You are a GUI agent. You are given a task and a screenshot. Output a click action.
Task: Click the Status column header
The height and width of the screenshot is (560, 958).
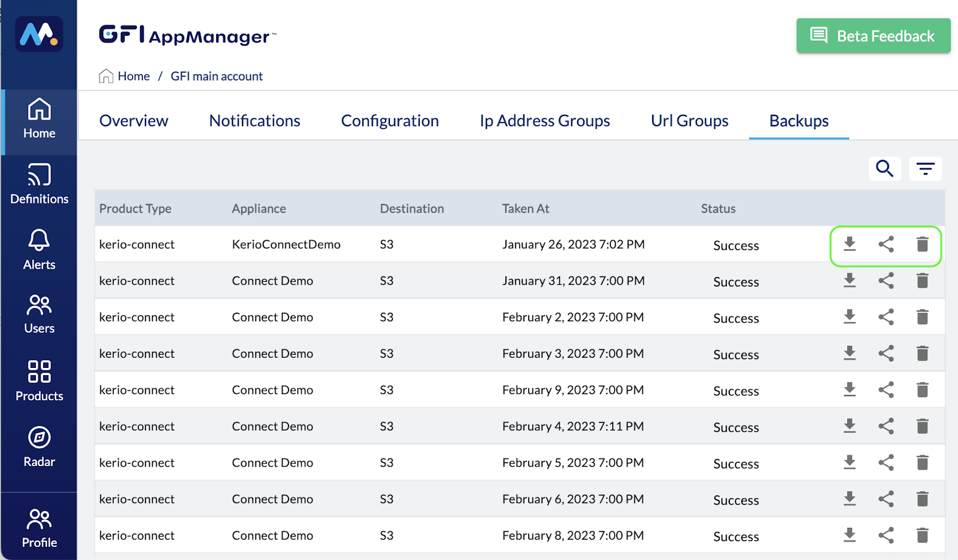pyautogui.click(x=718, y=209)
